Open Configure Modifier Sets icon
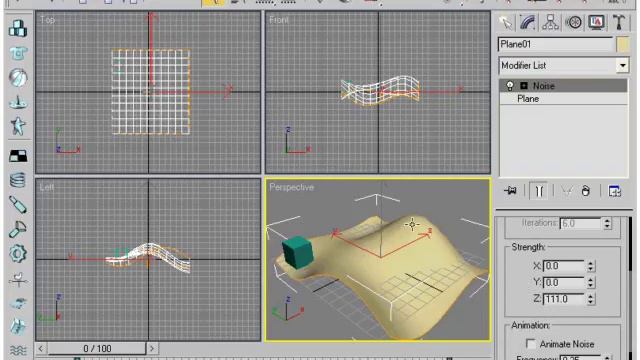 click(614, 191)
